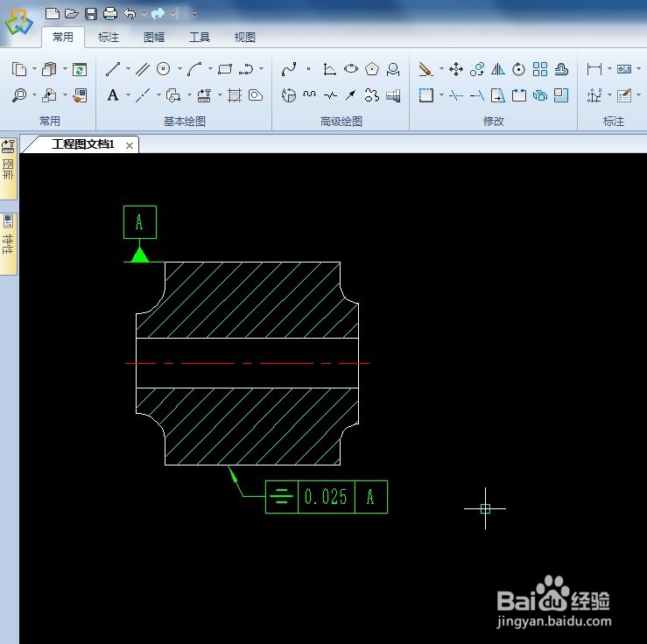Click the Format Painter brush icon

80,95
